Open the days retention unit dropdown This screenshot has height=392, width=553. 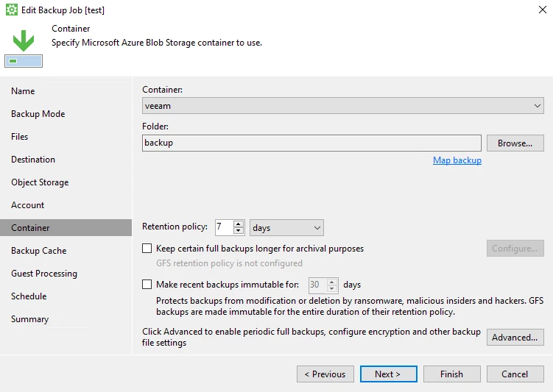click(x=286, y=228)
